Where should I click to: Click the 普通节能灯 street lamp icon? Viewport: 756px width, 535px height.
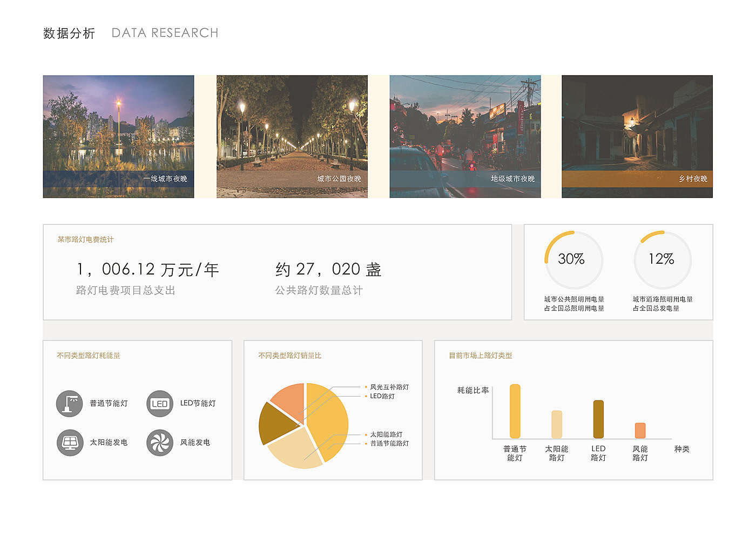pos(70,404)
